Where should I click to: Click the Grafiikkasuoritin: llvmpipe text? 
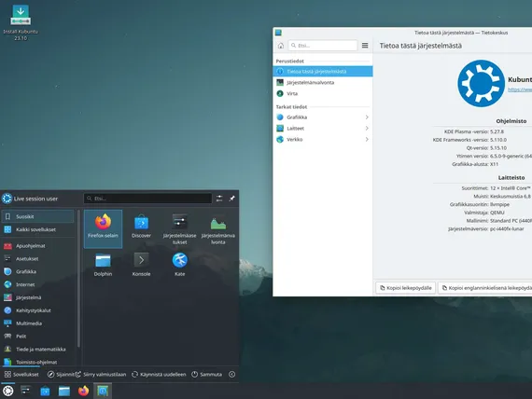[x=480, y=204]
